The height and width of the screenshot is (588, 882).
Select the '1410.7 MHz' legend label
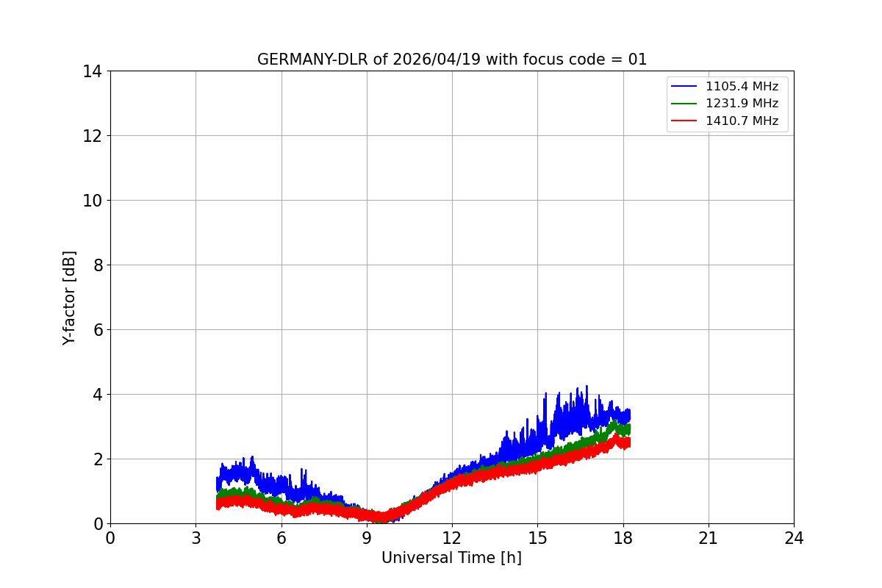[x=742, y=121]
